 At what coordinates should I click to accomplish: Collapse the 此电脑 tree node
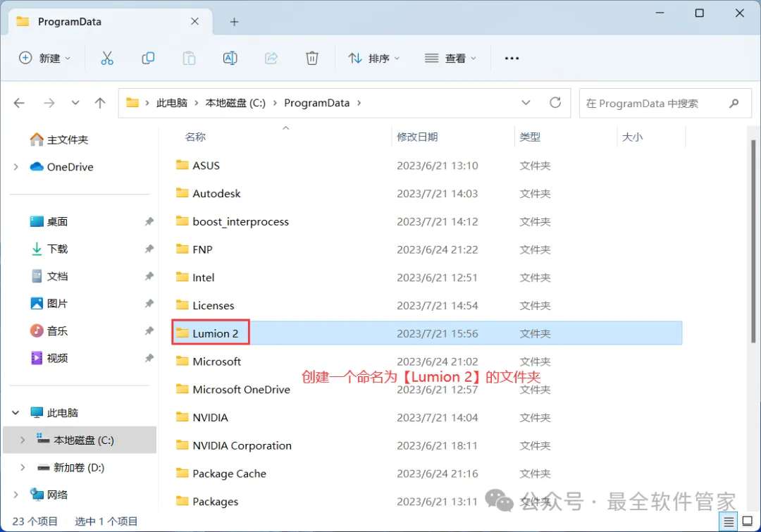click(x=16, y=413)
